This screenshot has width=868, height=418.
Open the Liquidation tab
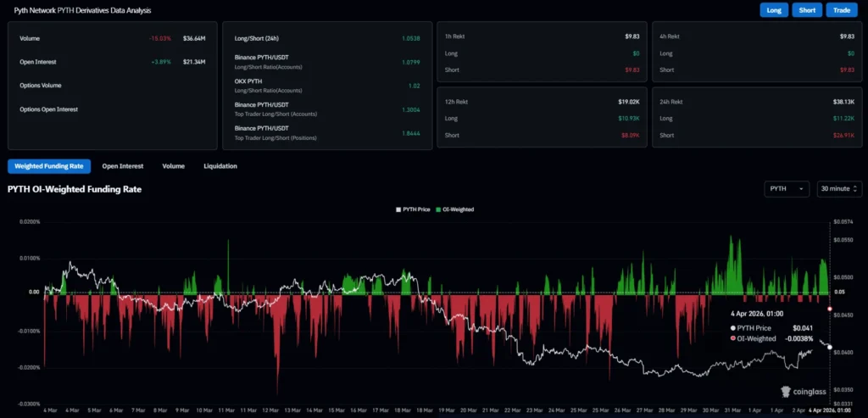[220, 166]
